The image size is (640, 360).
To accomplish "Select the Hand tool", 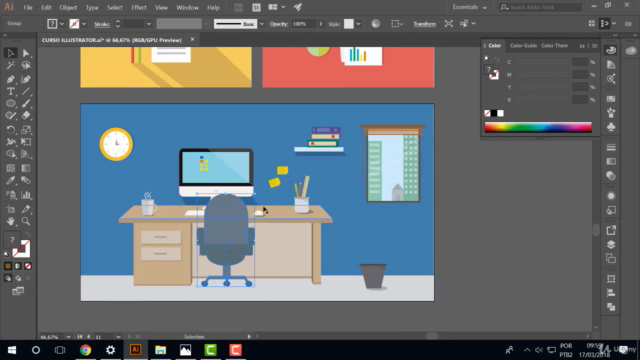I will pyautogui.click(x=11, y=221).
